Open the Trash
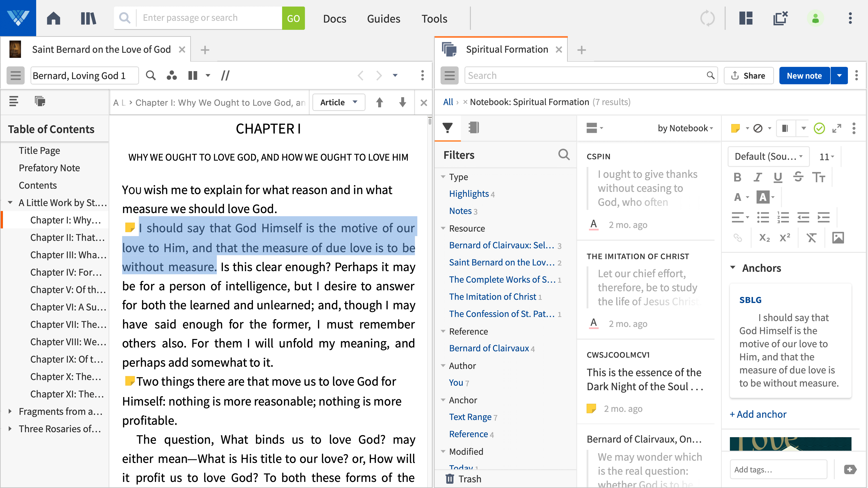The width and height of the screenshot is (868, 488). pyautogui.click(x=463, y=479)
